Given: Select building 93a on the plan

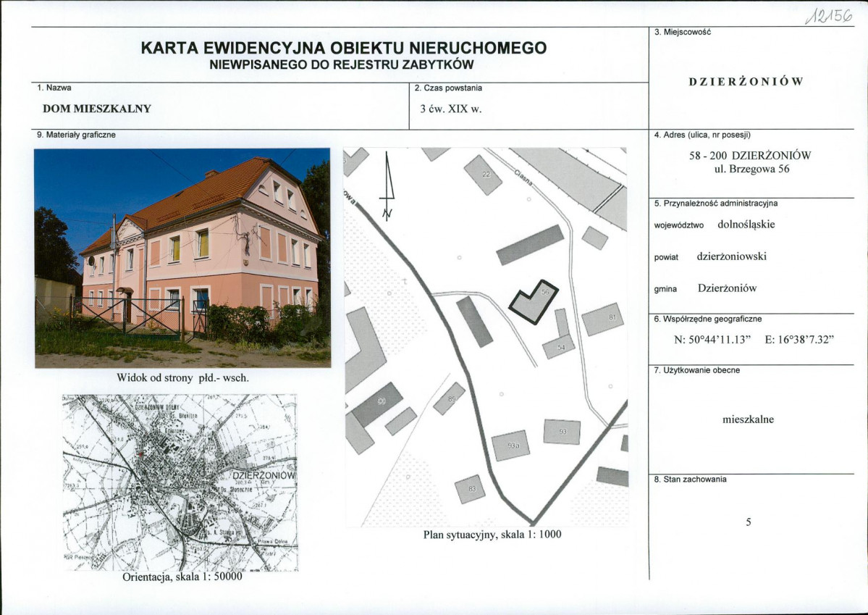Looking at the screenshot, I should pos(512,445).
